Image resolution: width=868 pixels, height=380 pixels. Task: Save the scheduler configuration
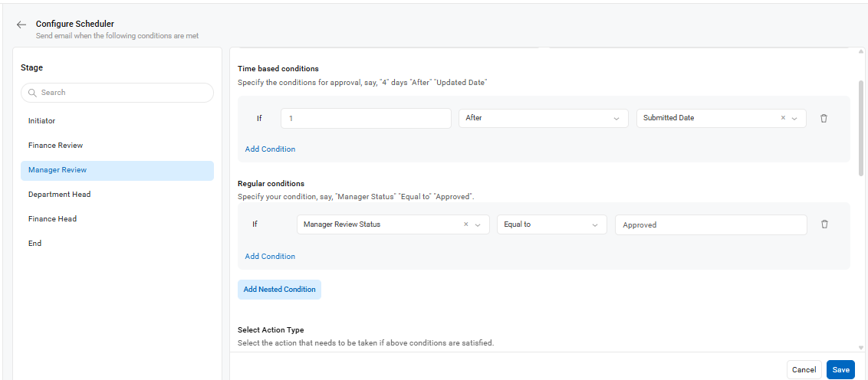point(840,369)
